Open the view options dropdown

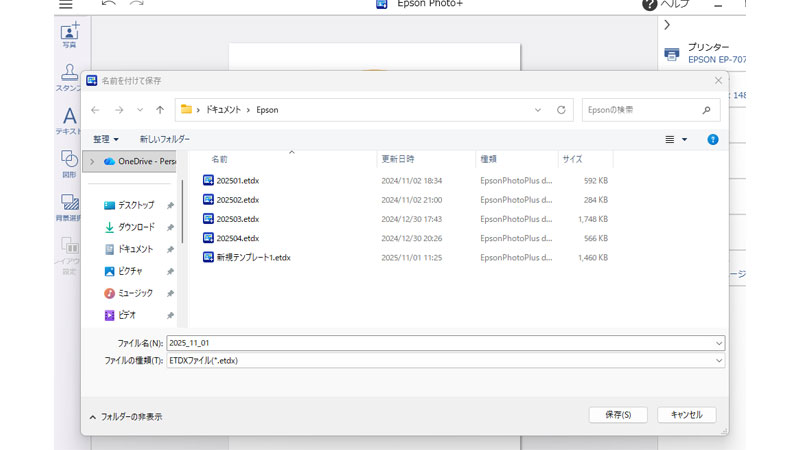[684, 139]
